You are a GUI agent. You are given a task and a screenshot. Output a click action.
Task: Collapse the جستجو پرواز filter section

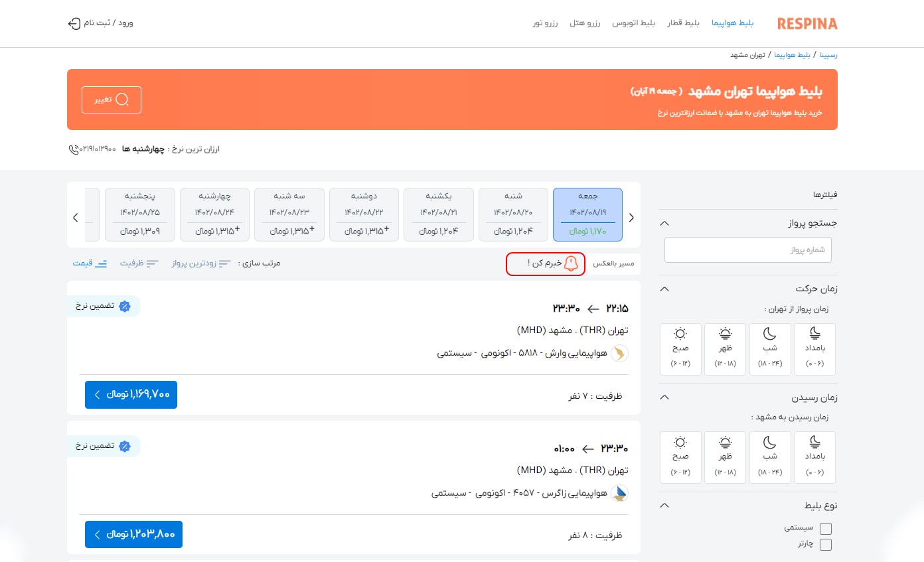(x=664, y=223)
